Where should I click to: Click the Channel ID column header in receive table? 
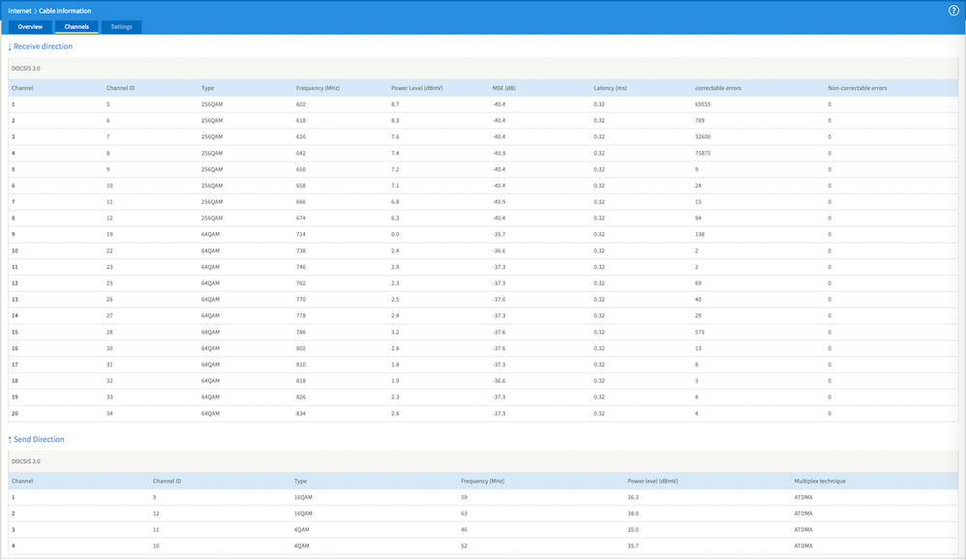pos(120,88)
